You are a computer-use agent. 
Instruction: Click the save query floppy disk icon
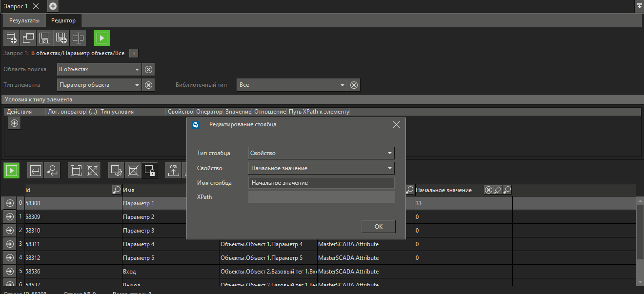coord(44,38)
